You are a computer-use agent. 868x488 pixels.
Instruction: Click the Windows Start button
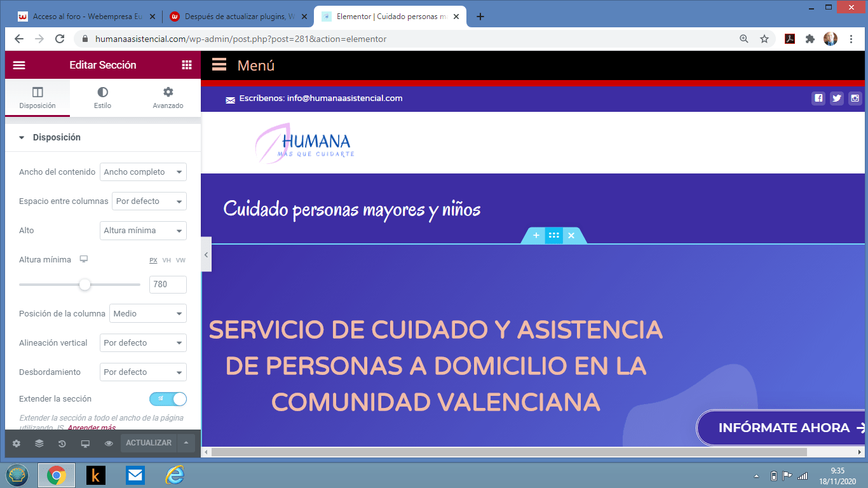click(17, 475)
